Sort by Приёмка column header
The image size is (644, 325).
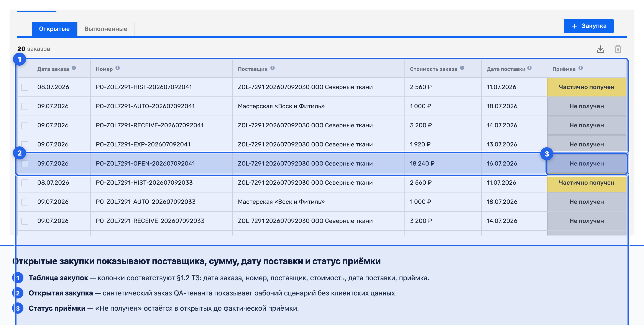564,69
